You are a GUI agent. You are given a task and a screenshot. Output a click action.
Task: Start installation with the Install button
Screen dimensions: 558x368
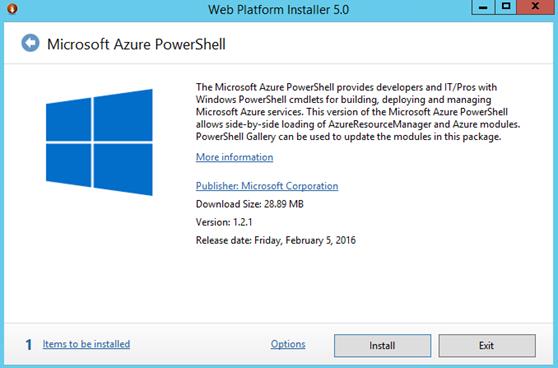[x=382, y=345]
